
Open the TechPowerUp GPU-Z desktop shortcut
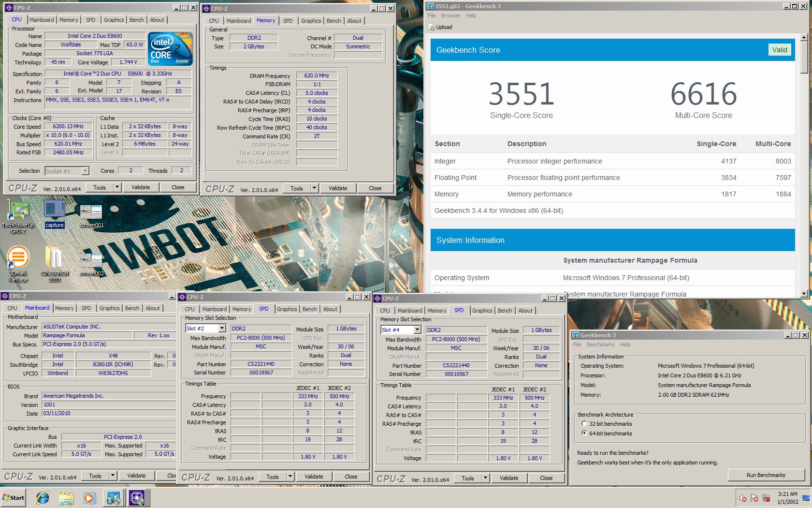[x=18, y=217]
